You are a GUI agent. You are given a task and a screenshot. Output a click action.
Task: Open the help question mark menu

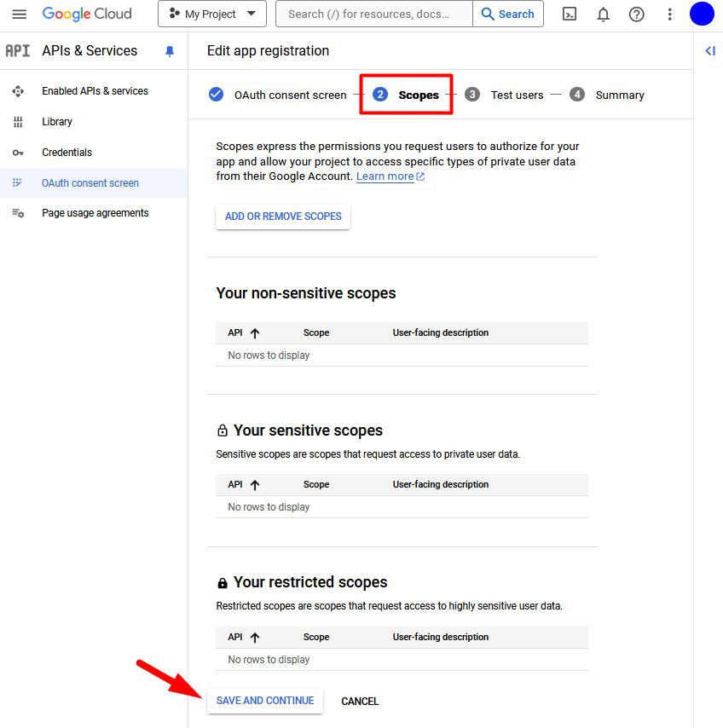(x=636, y=14)
